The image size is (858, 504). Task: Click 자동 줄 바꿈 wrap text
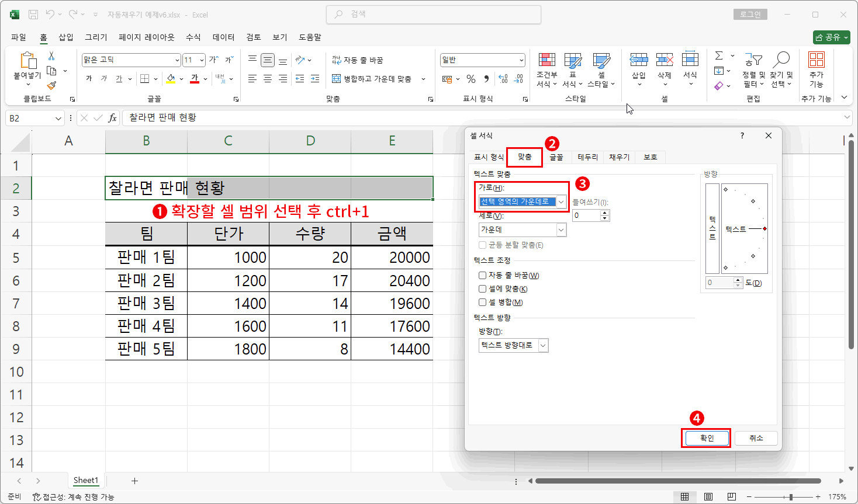tap(358, 60)
